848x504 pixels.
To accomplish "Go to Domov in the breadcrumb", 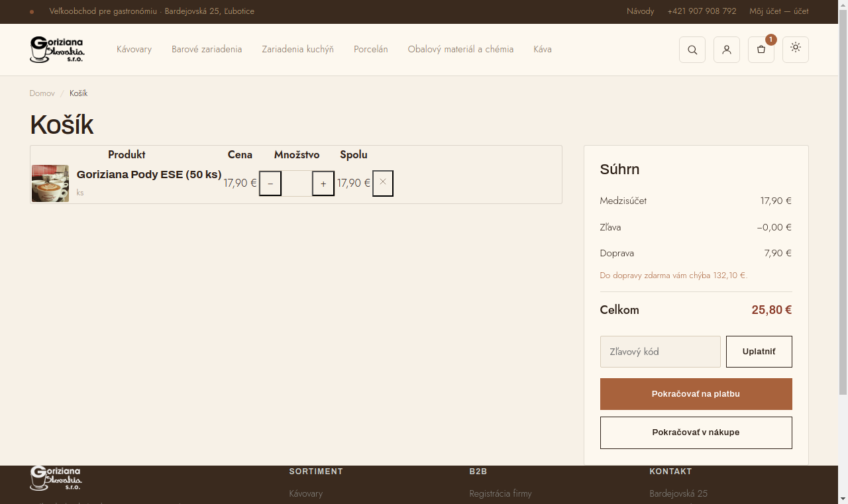I will tap(42, 93).
